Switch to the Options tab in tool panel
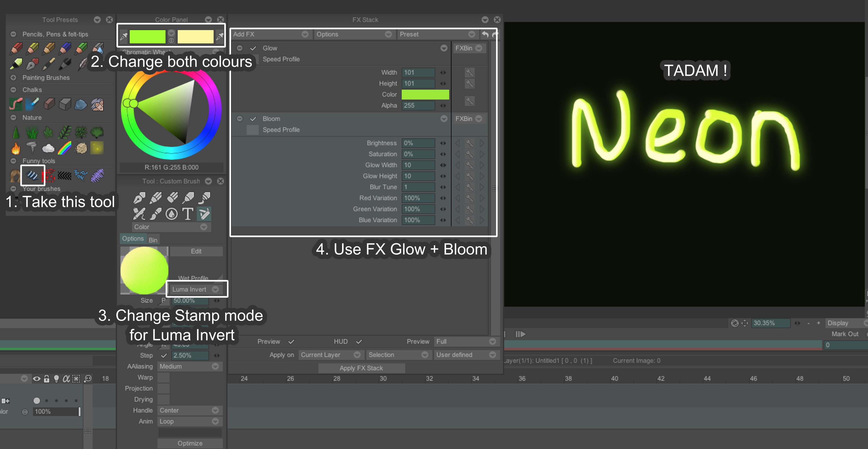Image resolution: width=868 pixels, height=449 pixels. click(x=133, y=239)
